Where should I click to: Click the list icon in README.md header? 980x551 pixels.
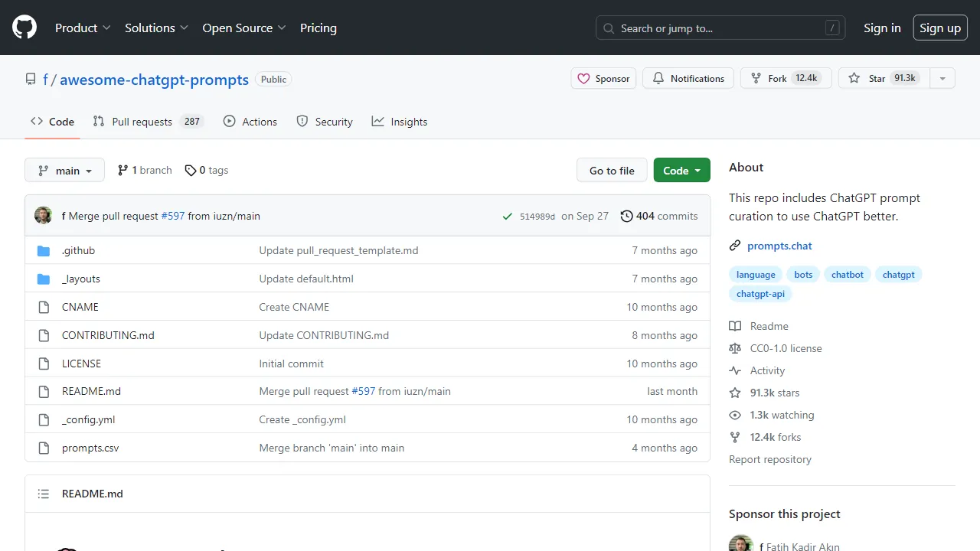coord(44,494)
